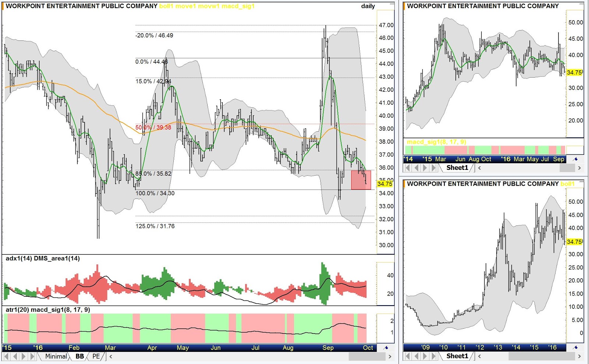The height and width of the screenshot is (364, 589).
Task: Go to next sheet in top-right chart
Action: pos(425,168)
